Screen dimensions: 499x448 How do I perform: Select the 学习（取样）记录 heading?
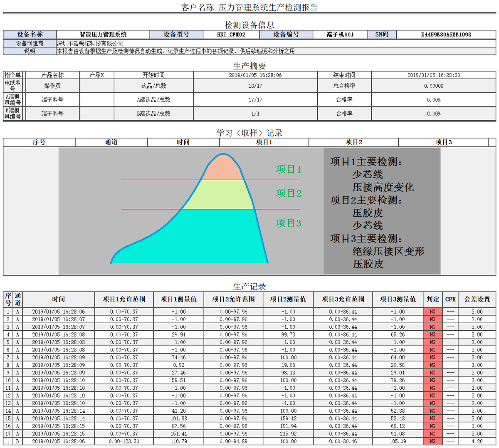pyautogui.click(x=249, y=133)
